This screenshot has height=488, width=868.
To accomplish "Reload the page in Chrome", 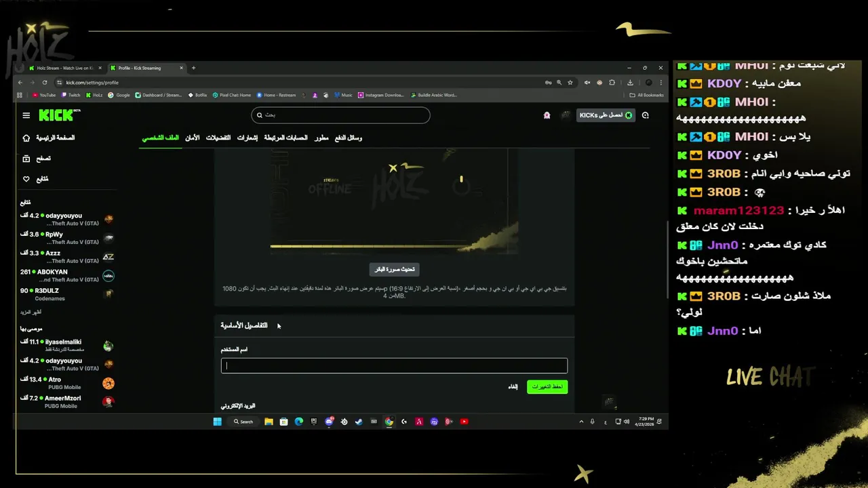I will (45, 83).
